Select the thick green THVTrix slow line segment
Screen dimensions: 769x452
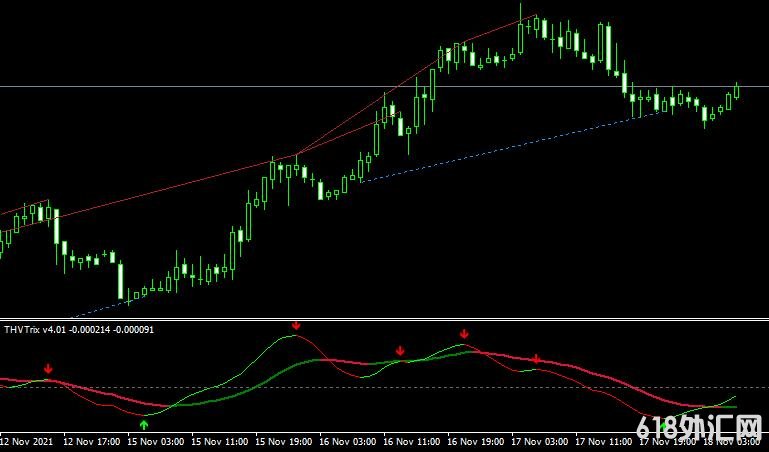click(245, 392)
